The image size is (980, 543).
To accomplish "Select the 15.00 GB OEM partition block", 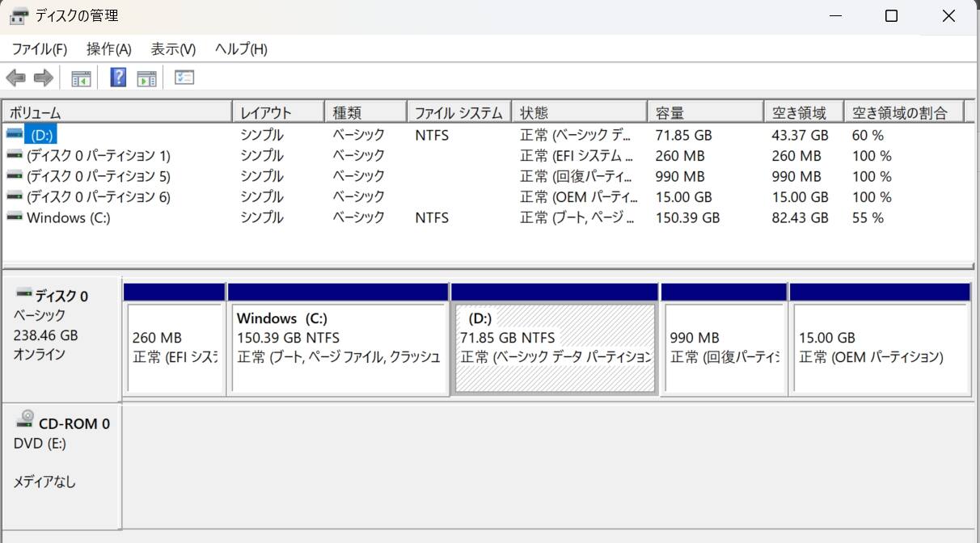I will [x=880, y=347].
